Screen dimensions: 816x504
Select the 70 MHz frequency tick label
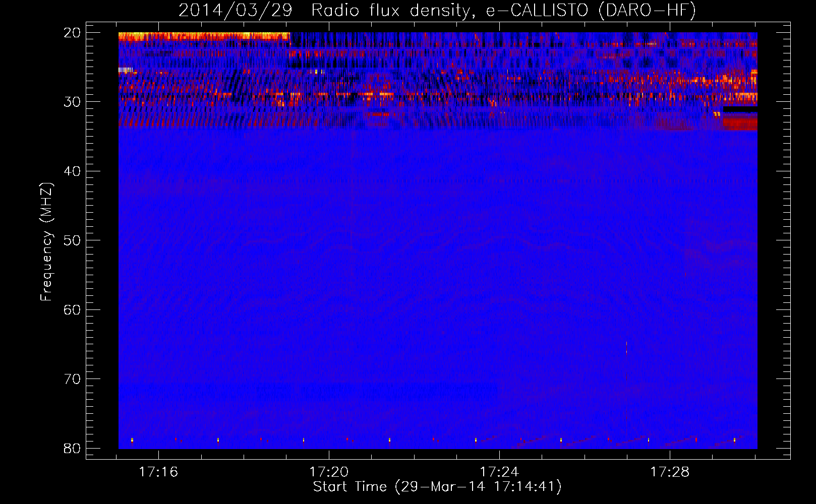coord(73,379)
